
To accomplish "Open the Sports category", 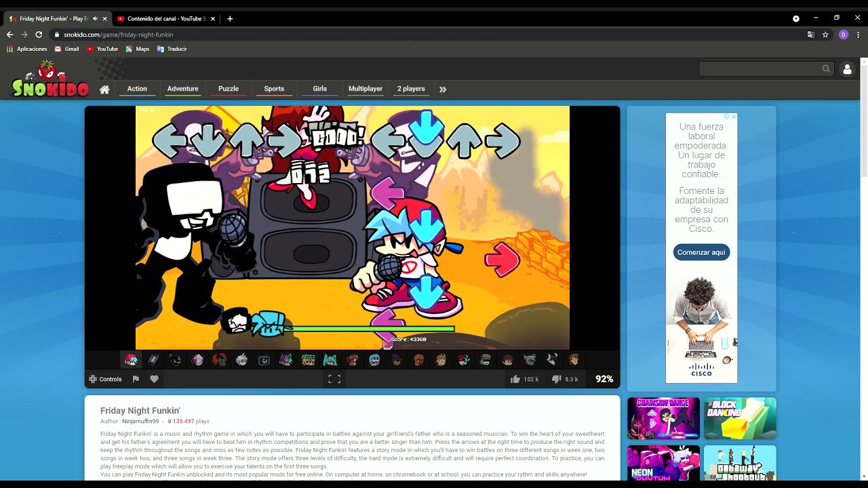I will coord(274,89).
